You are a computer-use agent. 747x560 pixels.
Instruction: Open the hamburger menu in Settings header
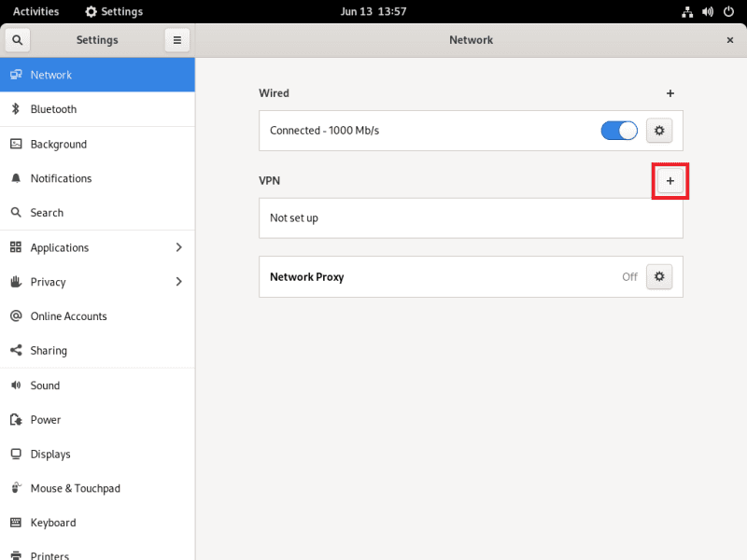pos(176,40)
